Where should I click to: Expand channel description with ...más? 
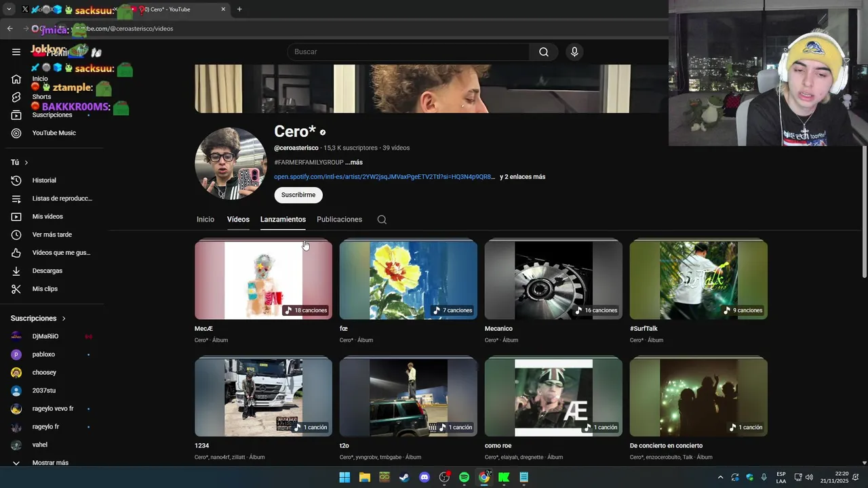point(354,163)
